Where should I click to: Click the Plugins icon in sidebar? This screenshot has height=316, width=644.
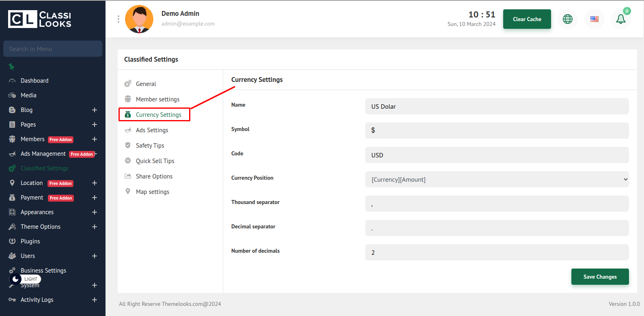coord(12,241)
